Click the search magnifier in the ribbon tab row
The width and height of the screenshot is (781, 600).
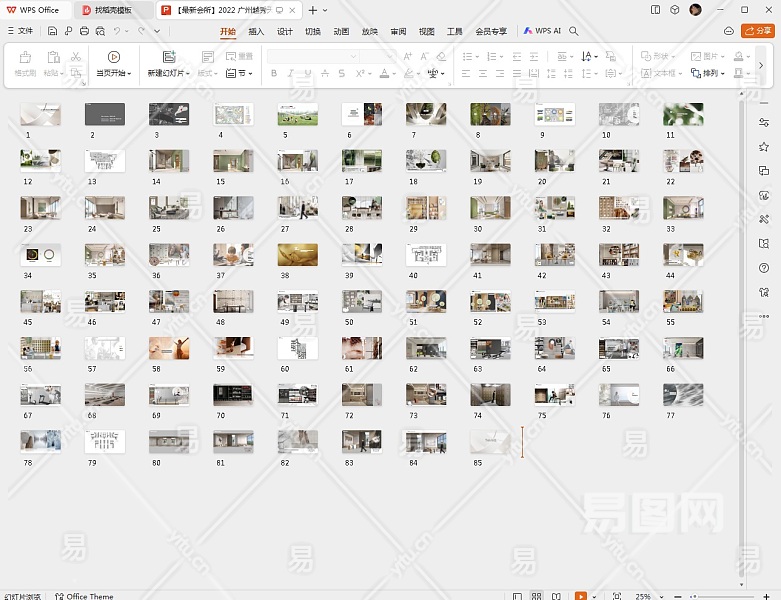pos(574,31)
